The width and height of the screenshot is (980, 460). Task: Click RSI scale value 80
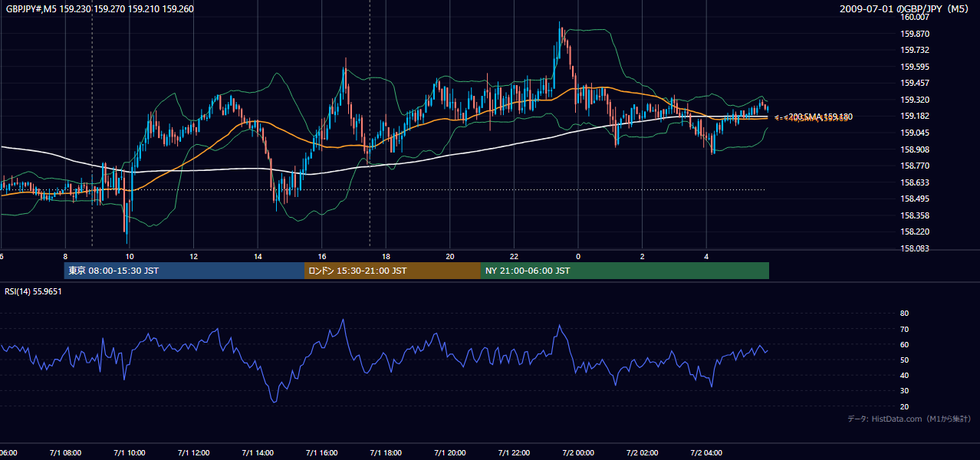(x=904, y=314)
